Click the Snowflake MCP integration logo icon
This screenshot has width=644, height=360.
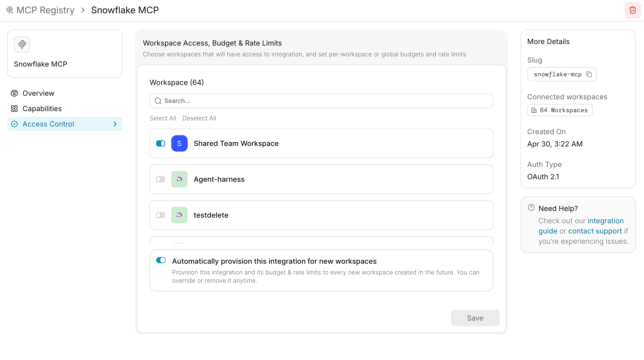coord(22,45)
